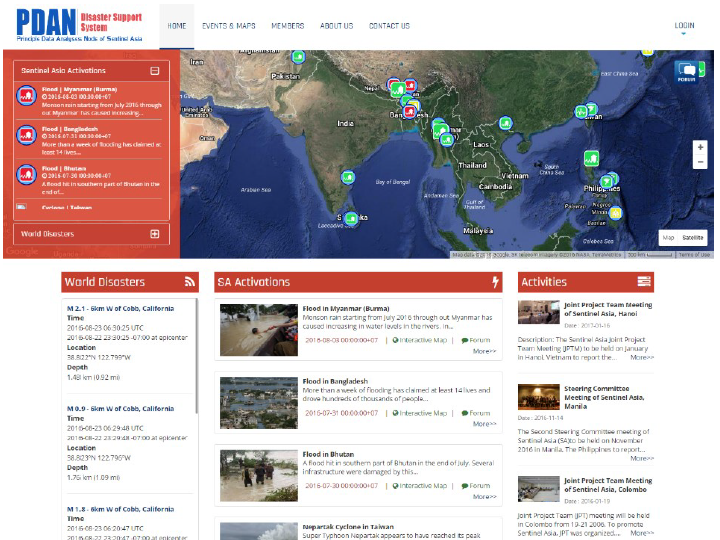This screenshot has width=720, height=540.
Task: Click the PDAN Disaster Support System logo
Action: [80, 25]
